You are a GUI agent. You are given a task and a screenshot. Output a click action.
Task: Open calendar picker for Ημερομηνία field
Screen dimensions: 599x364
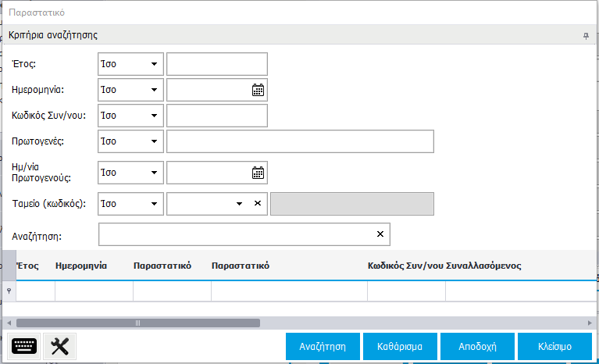click(x=258, y=90)
